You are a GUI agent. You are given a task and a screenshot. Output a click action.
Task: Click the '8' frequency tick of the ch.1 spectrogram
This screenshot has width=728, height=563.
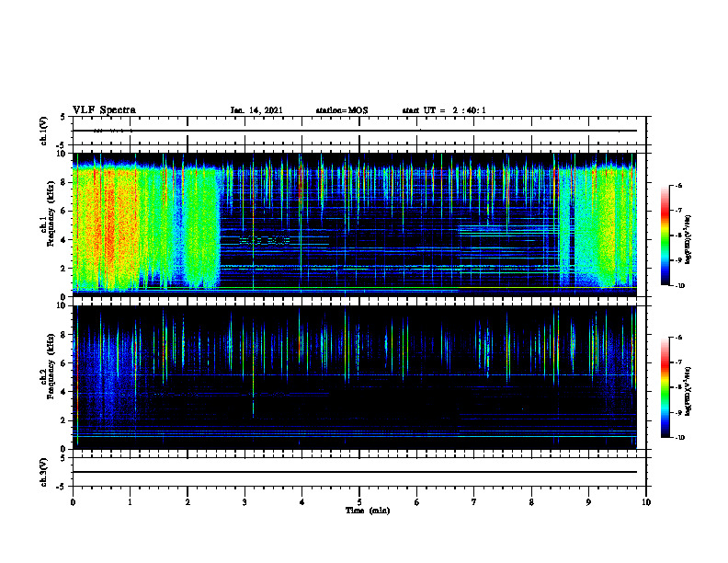(64, 182)
